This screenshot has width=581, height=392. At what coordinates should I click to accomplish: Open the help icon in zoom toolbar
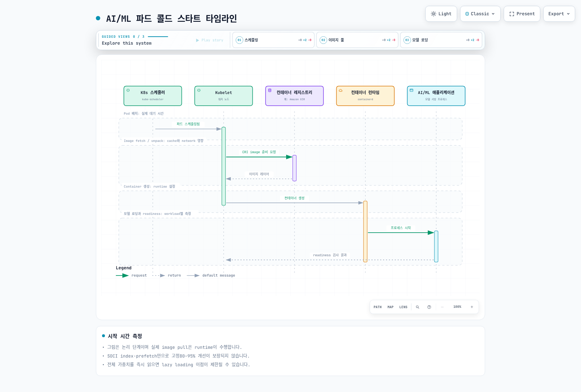(429, 307)
